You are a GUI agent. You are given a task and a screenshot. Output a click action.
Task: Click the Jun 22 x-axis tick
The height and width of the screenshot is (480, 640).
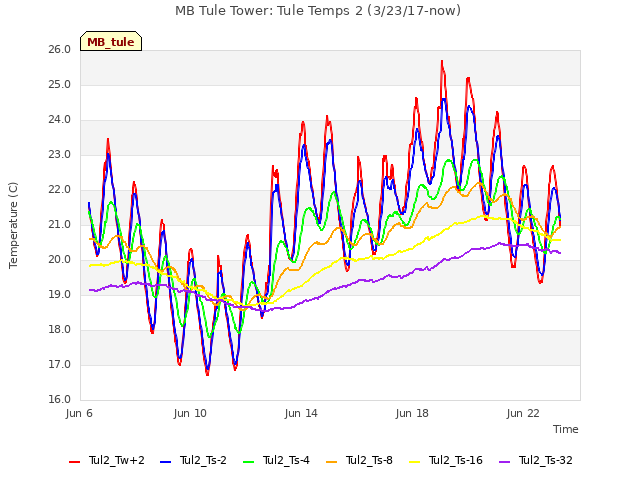(523, 413)
